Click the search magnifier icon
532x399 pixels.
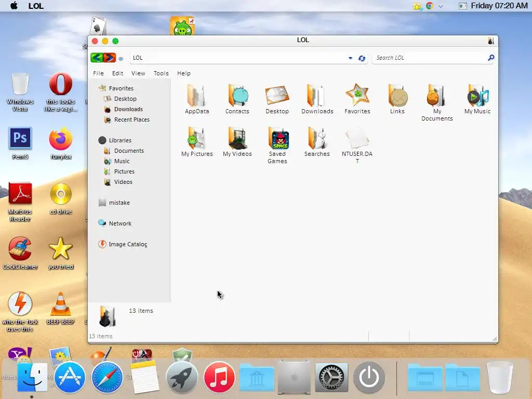coord(490,58)
